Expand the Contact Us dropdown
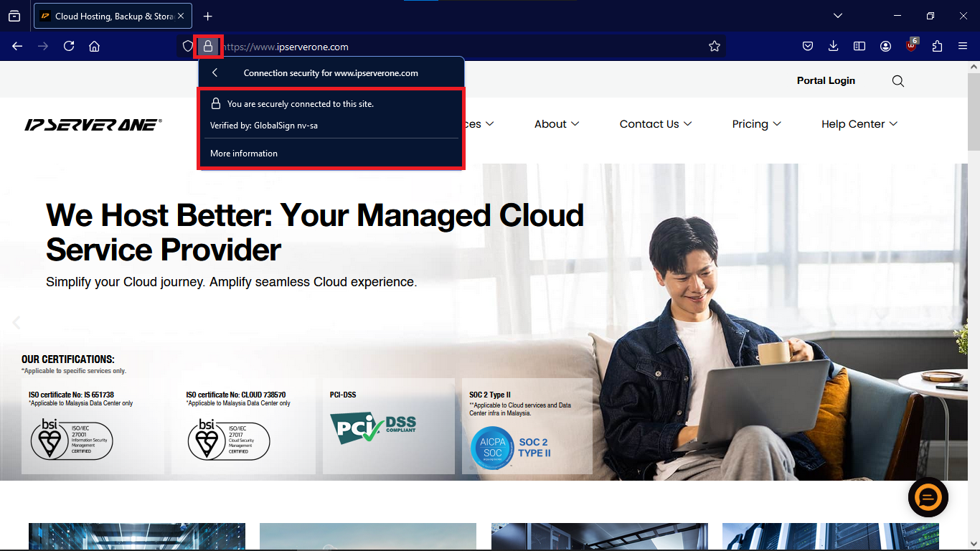 coord(655,124)
